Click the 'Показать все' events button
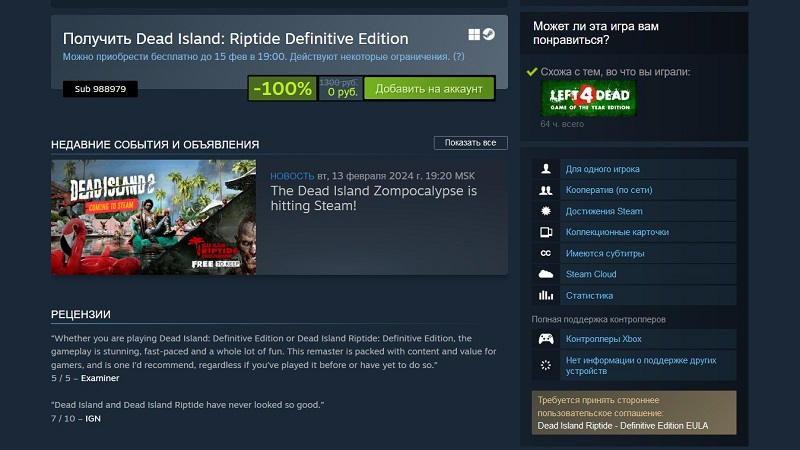The width and height of the screenshot is (800, 450). pos(470,143)
